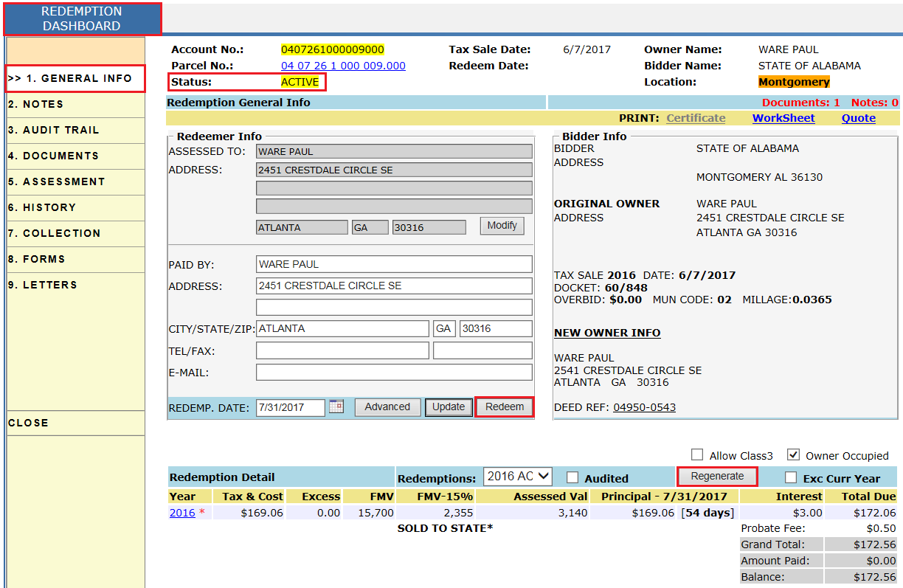Click the E-MAIL input field
The height and width of the screenshot is (588, 903).
(x=394, y=373)
